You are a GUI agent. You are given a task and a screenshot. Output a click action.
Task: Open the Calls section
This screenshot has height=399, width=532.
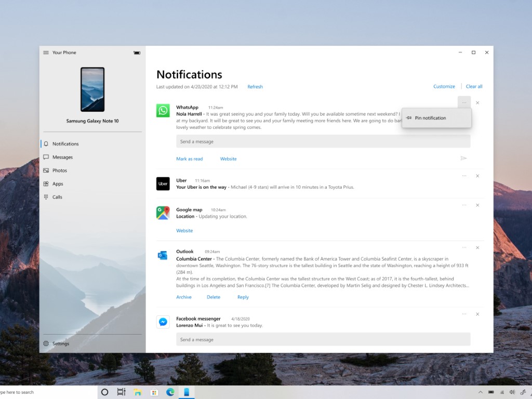click(x=57, y=197)
